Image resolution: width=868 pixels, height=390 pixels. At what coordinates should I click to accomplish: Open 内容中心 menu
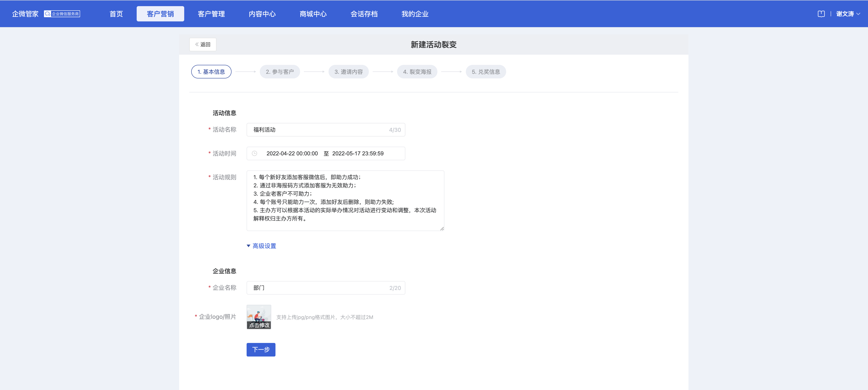point(262,14)
